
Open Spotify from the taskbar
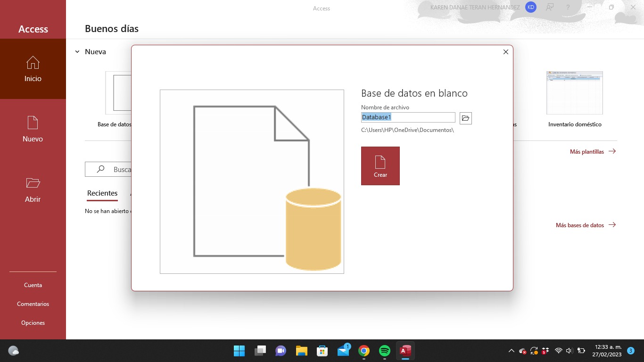click(385, 351)
